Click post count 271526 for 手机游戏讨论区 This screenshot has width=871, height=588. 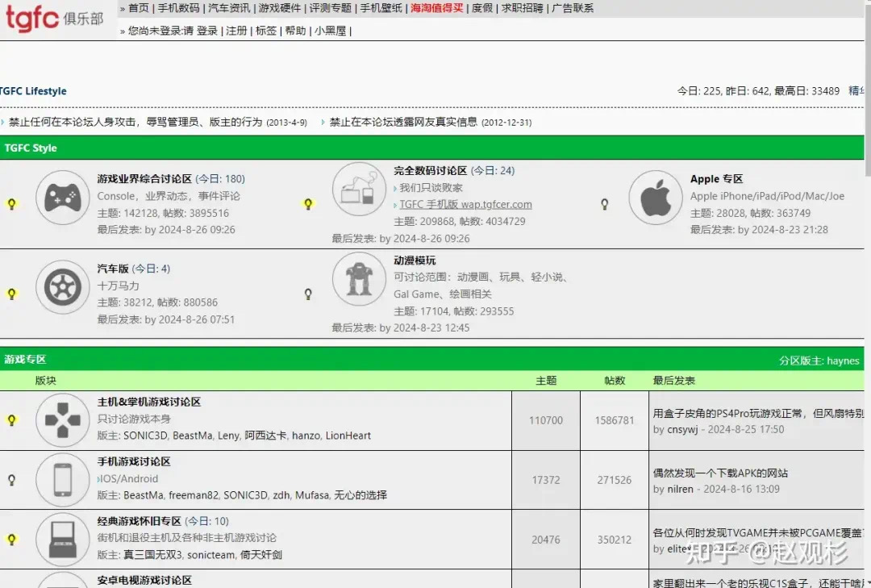(x=615, y=480)
